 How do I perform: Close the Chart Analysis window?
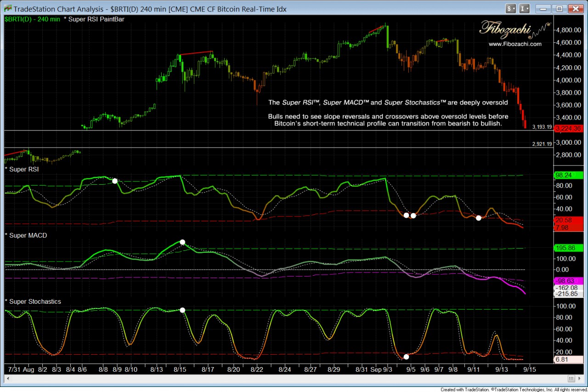[575, 8]
